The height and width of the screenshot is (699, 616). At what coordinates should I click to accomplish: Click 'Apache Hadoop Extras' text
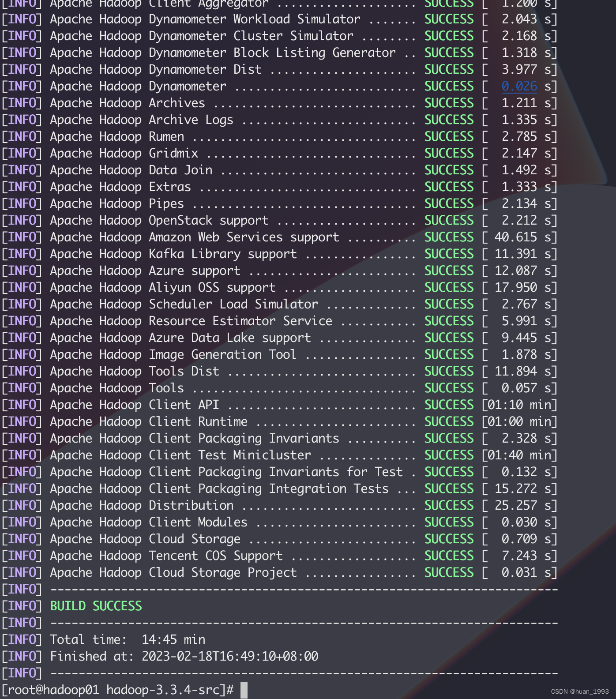tap(120, 187)
